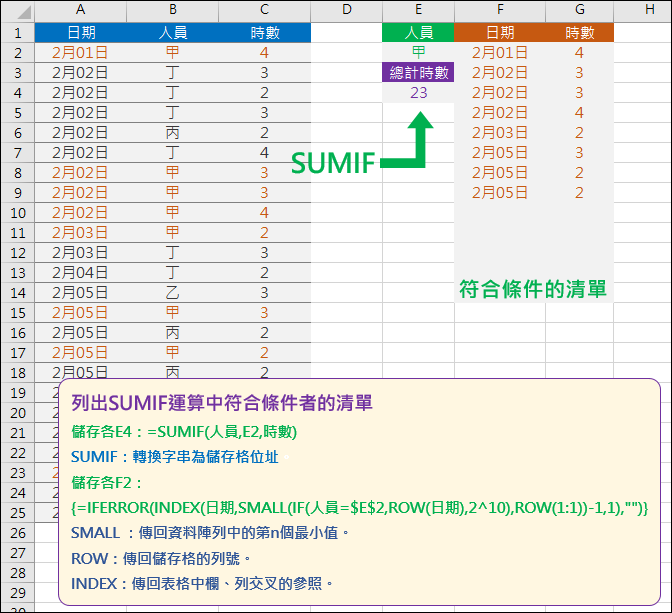This screenshot has width=672, height=613.
Task: Click title 列出SUMIF運算中符合條件者的清單
Action: [222, 403]
